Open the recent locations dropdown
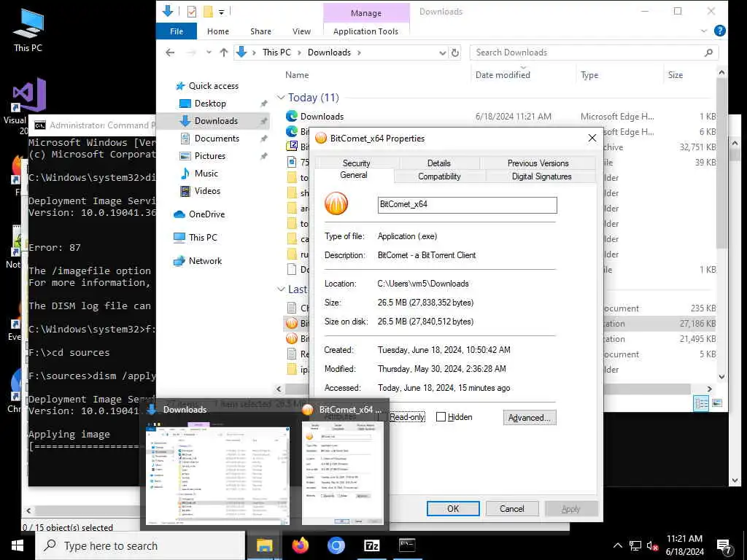The height and width of the screenshot is (560, 747). pos(208,52)
